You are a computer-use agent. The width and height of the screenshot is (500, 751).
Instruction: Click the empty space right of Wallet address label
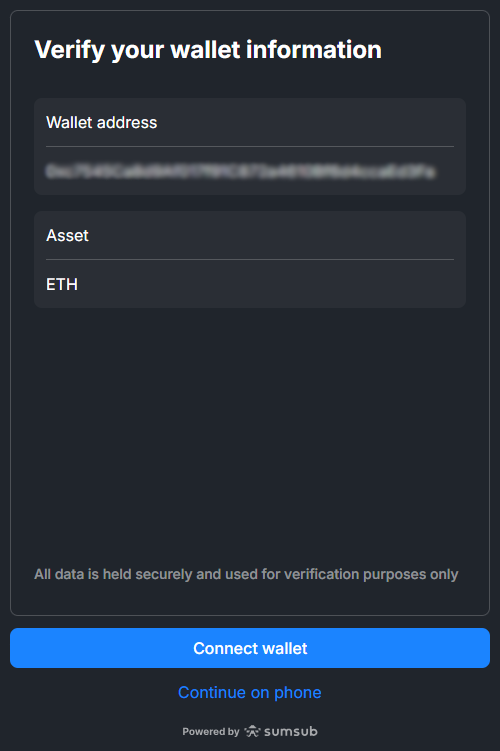pyautogui.click(x=307, y=123)
